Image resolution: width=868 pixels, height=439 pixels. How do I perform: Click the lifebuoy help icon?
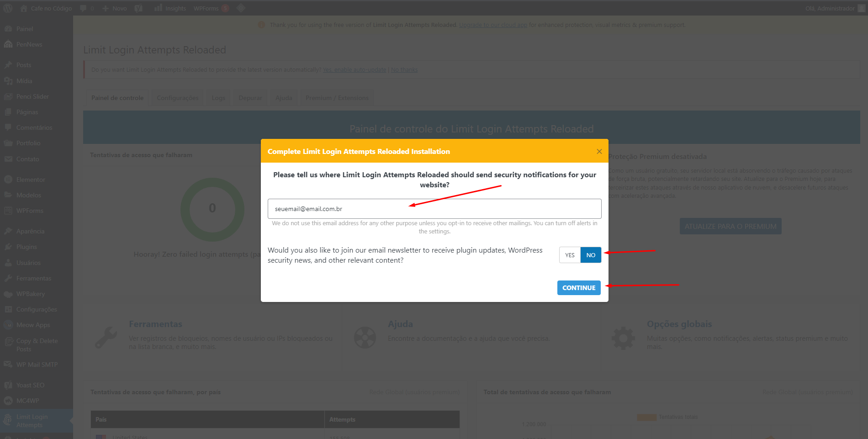click(365, 338)
